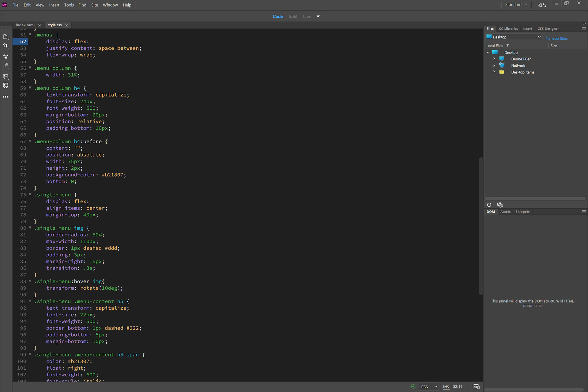Collapse the h5 span rule on line 99

coord(30,354)
